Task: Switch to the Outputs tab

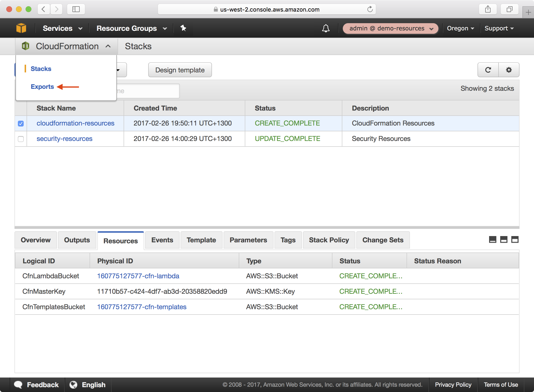Action: click(76, 239)
